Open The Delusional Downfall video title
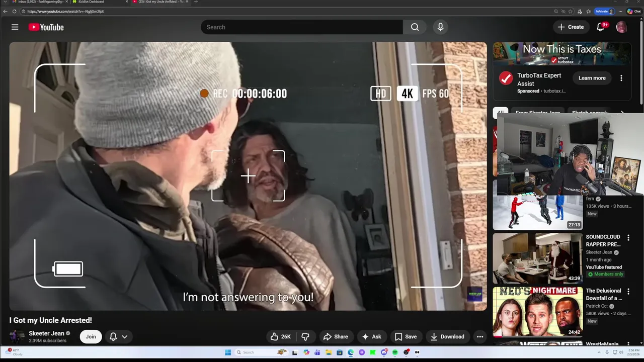Image resolution: width=644 pixels, height=362 pixels. (x=604, y=294)
